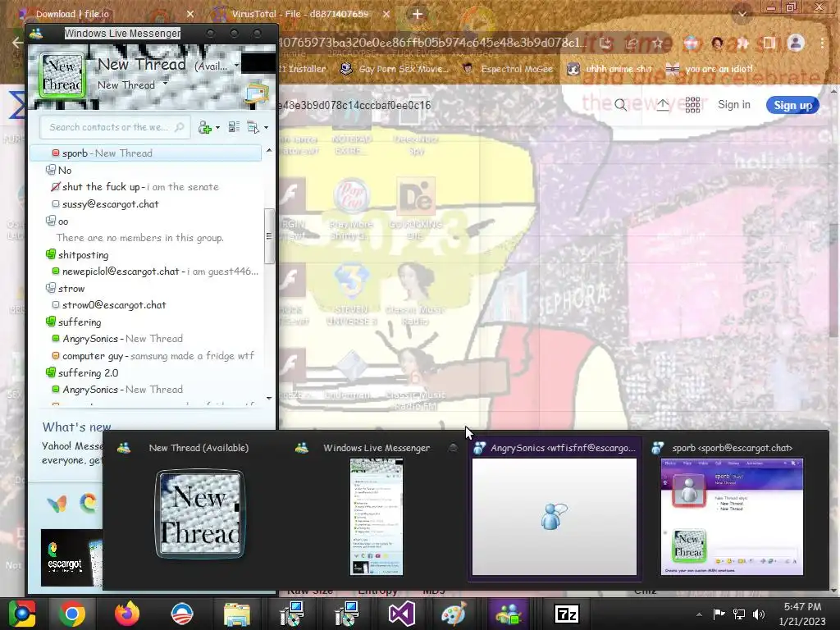Click the round multicolored swirl icon beside the MSN butterfly
The image size is (840, 630).
click(89, 503)
